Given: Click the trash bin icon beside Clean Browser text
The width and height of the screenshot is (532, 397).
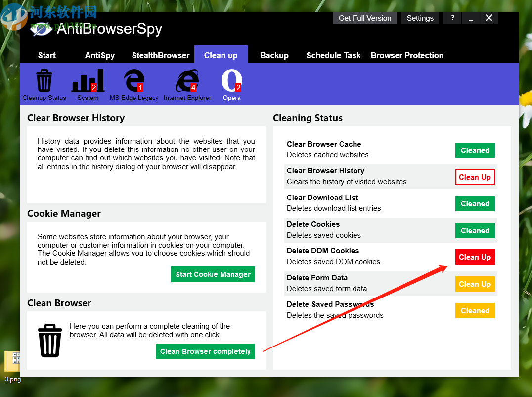Looking at the screenshot, I should pos(49,340).
